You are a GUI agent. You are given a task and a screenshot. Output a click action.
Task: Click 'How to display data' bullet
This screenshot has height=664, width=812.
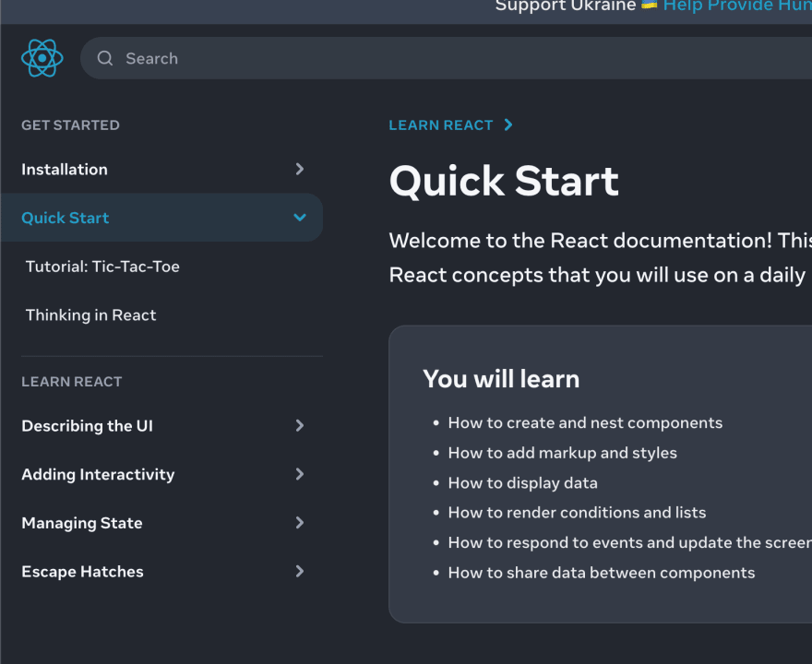(x=522, y=483)
